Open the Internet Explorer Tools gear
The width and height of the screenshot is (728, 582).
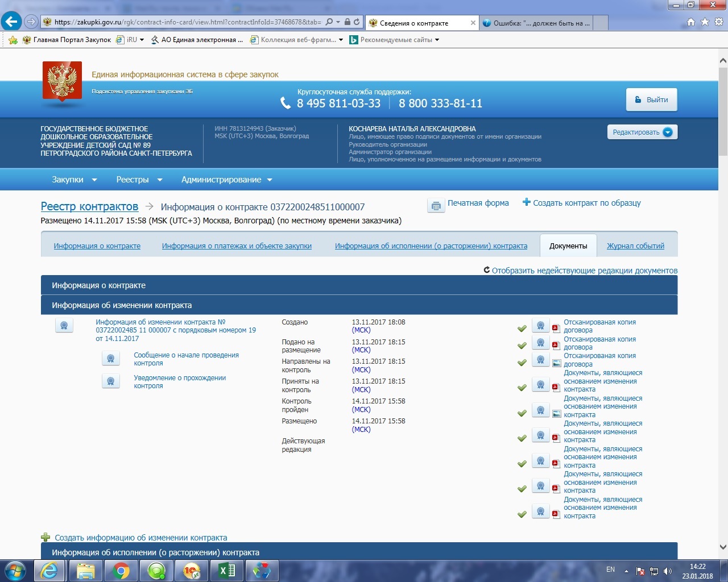tap(719, 22)
